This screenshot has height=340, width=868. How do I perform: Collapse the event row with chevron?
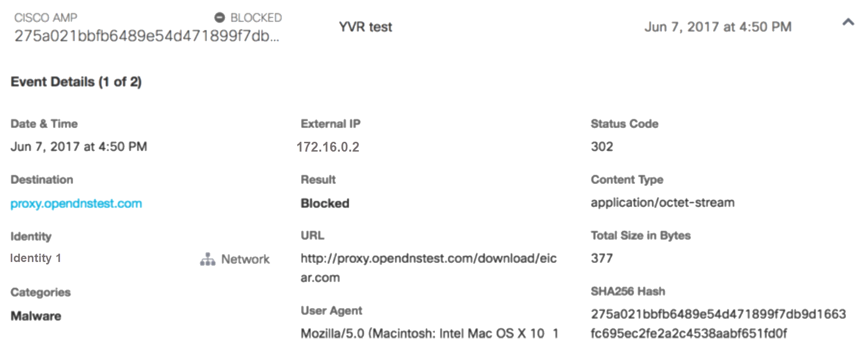(848, 22)
